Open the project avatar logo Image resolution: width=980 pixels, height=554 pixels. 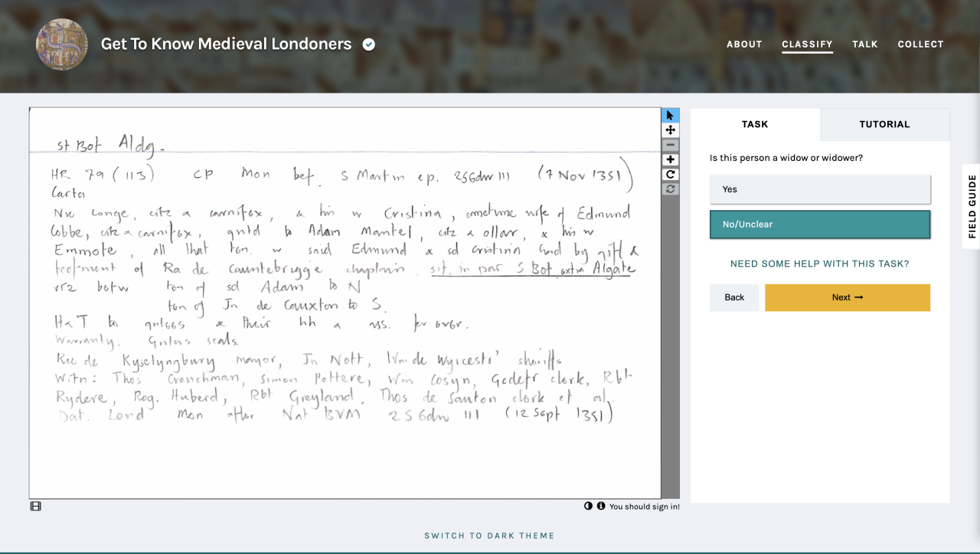(x=62, y=44)
